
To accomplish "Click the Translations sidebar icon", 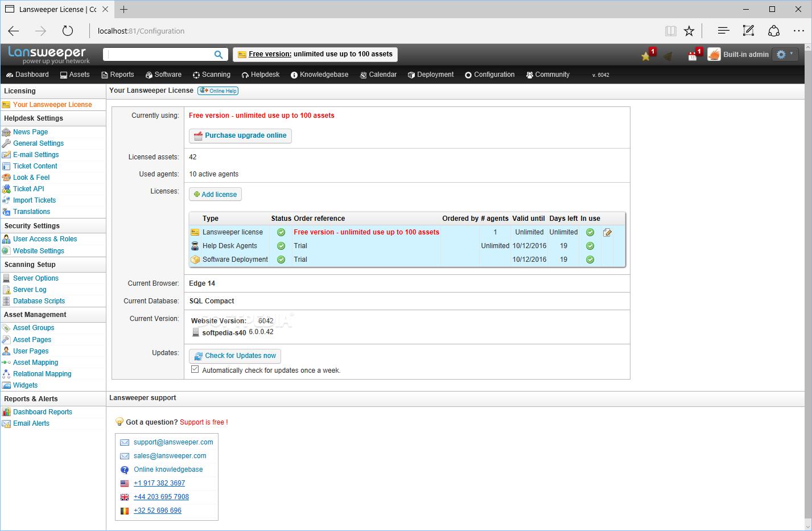I will click(x=6, y=212).
